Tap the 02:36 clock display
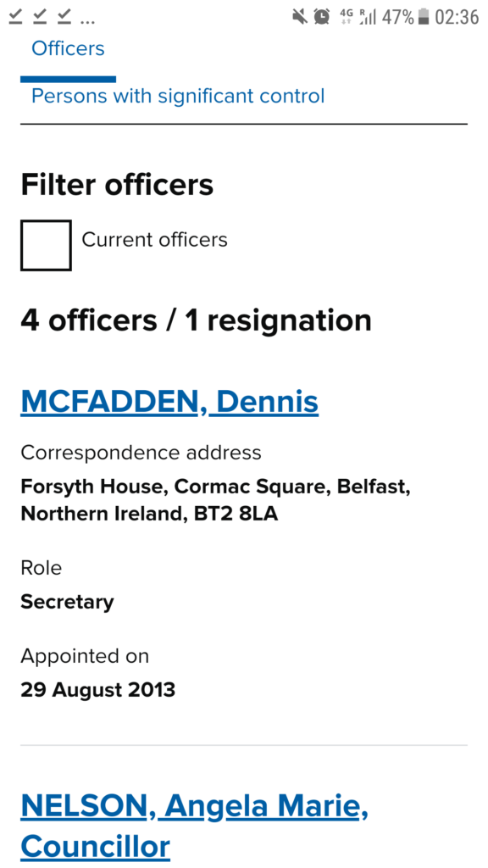 click(459, 15)
